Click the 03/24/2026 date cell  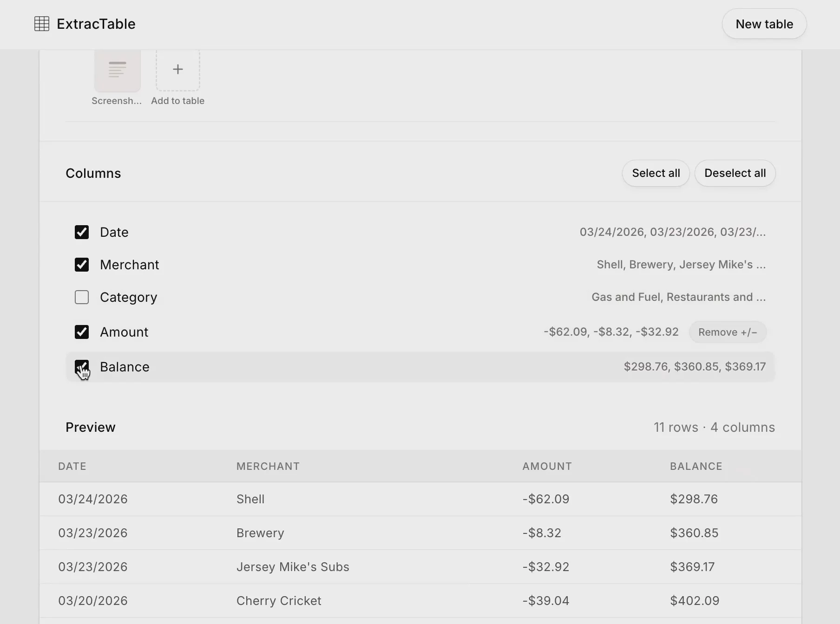[x=93, y=499]
